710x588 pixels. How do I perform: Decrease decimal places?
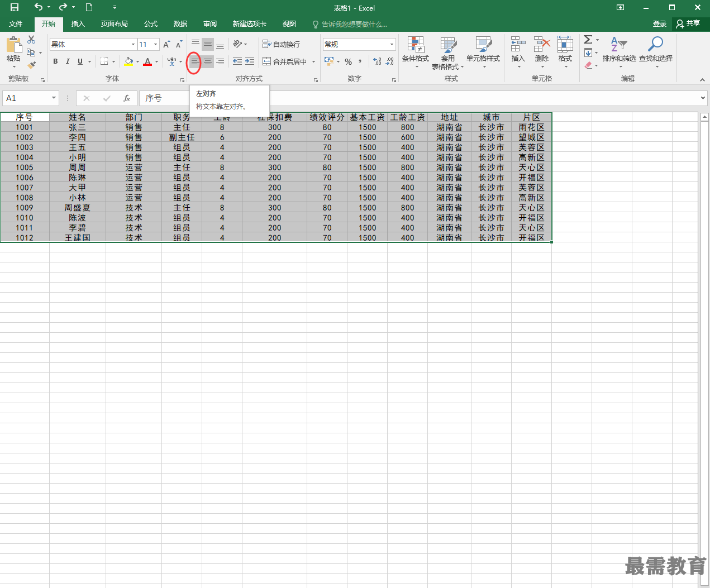coord(390,61)
